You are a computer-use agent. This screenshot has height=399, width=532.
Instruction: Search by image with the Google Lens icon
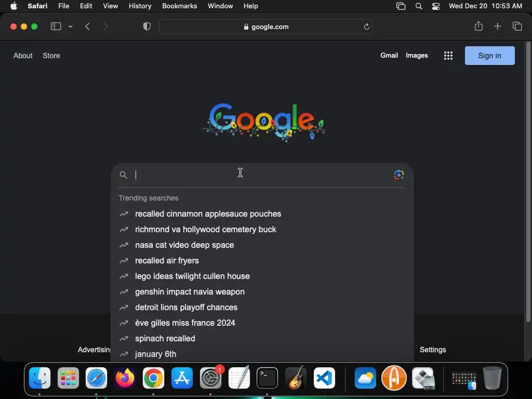pos(398,175)
